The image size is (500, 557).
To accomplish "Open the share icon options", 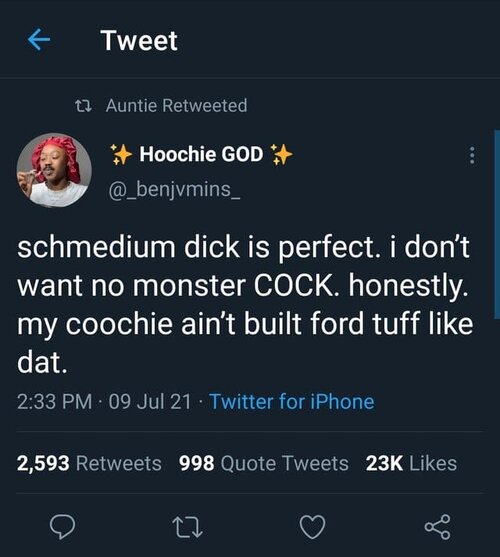I will click(x=438, y=526).
